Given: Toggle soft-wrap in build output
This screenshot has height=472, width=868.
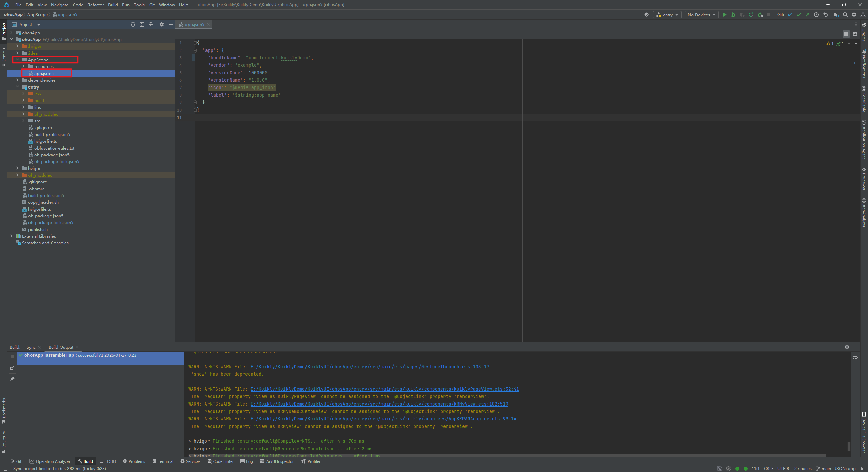Looking at the screenshot, I should coord(855,357).
